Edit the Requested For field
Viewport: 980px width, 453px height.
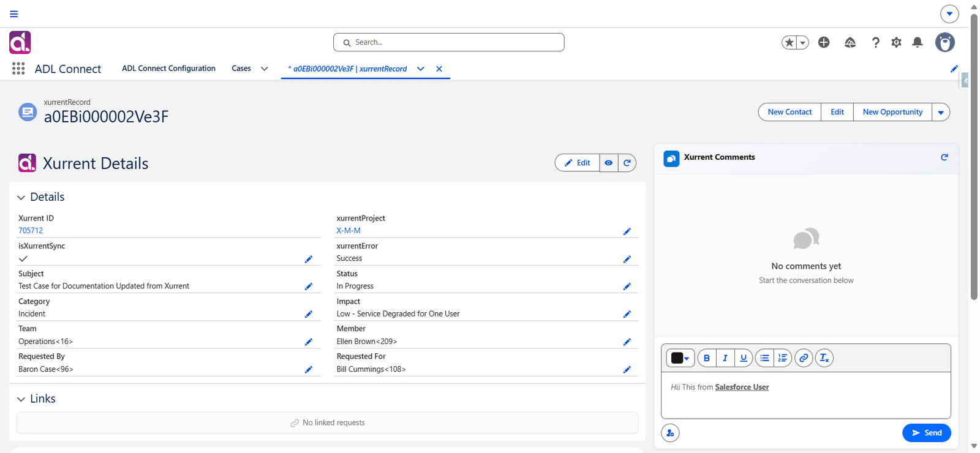click(627, 370)
